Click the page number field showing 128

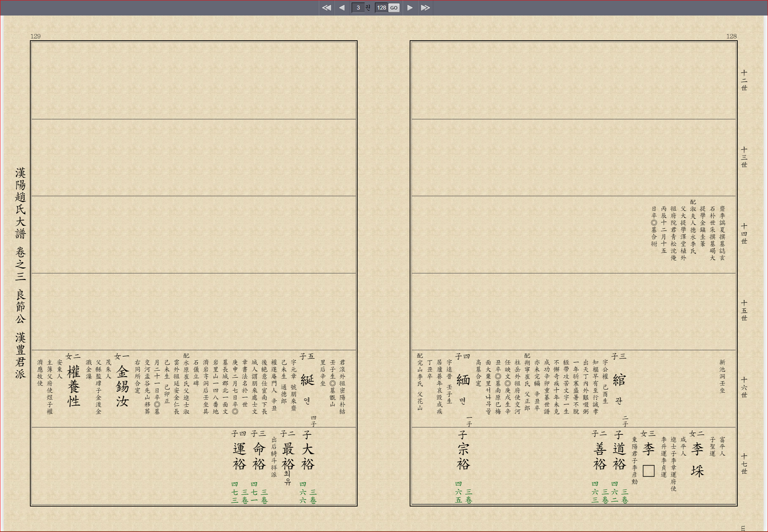tap(382, 8)
